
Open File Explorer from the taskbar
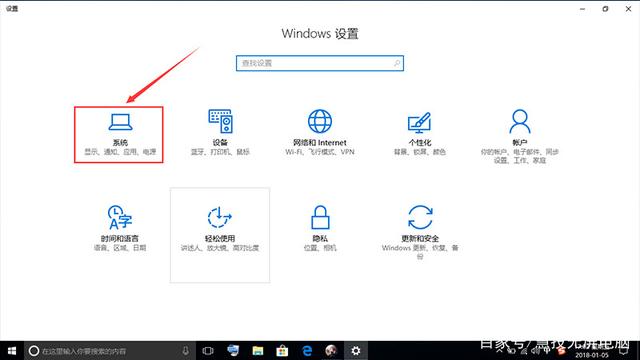point(258,351)
